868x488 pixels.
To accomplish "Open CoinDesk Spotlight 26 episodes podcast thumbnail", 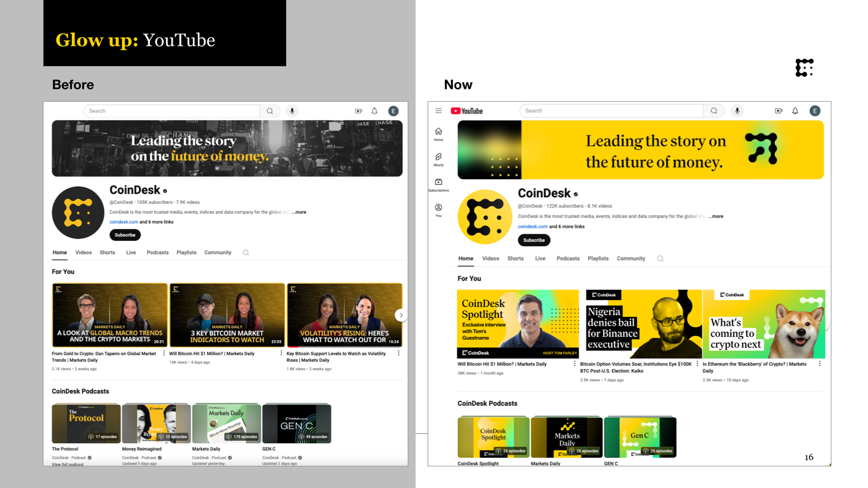I will point(493,437).
